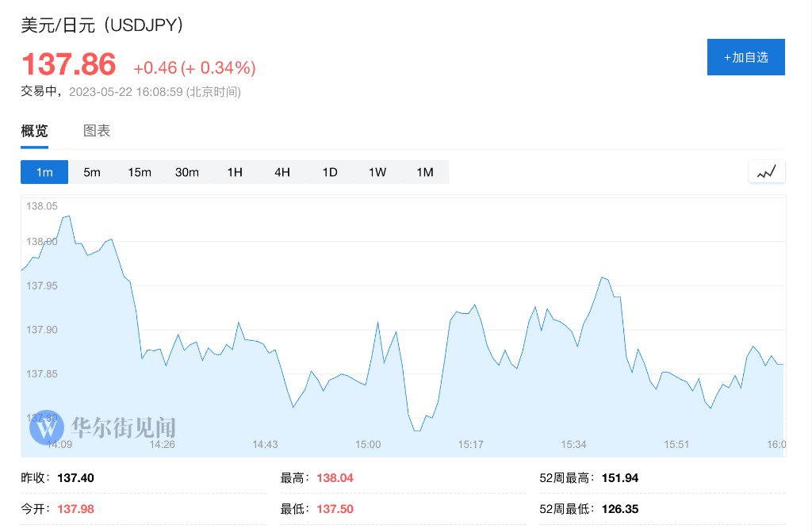The height and width of the screenshot is (532, 812).
Task: Click the line chart type icon
Action: coord(766,172)
